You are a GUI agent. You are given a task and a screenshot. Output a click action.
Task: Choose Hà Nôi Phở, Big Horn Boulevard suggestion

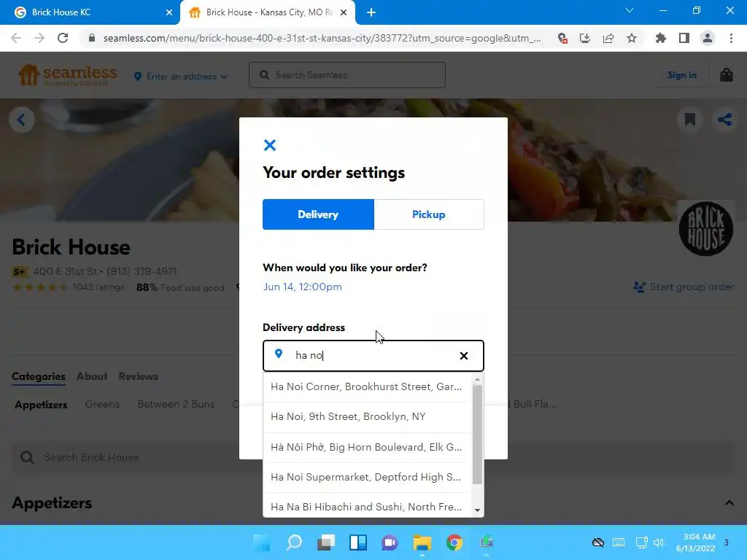tap(366, 447)
